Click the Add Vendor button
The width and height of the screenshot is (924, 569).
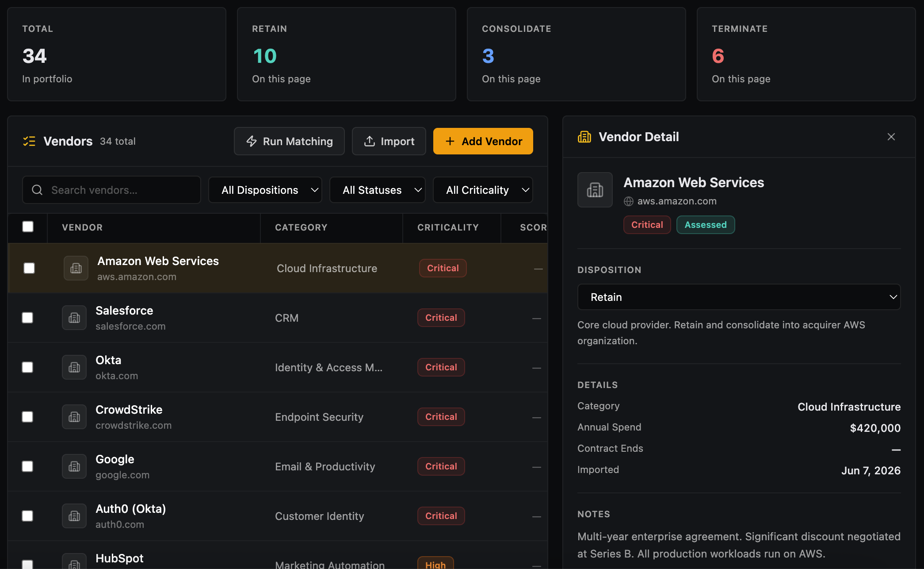tap(483, 141)
